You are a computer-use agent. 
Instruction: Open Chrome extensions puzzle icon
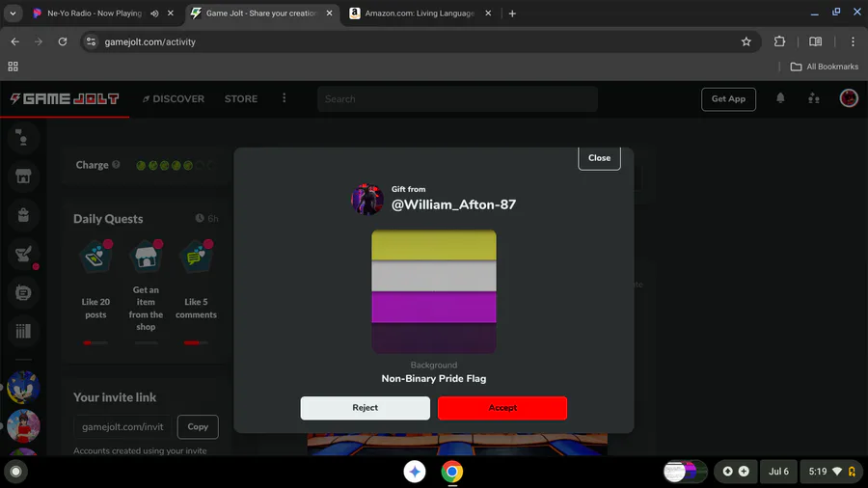tap(779, 41)
